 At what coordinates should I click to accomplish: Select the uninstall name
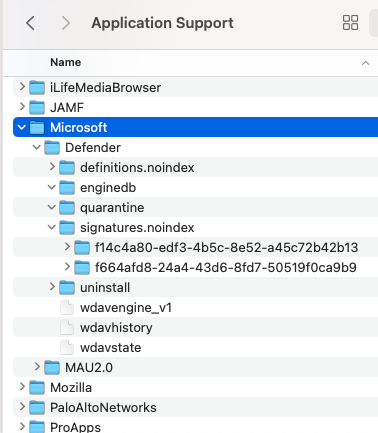(105, 287)
